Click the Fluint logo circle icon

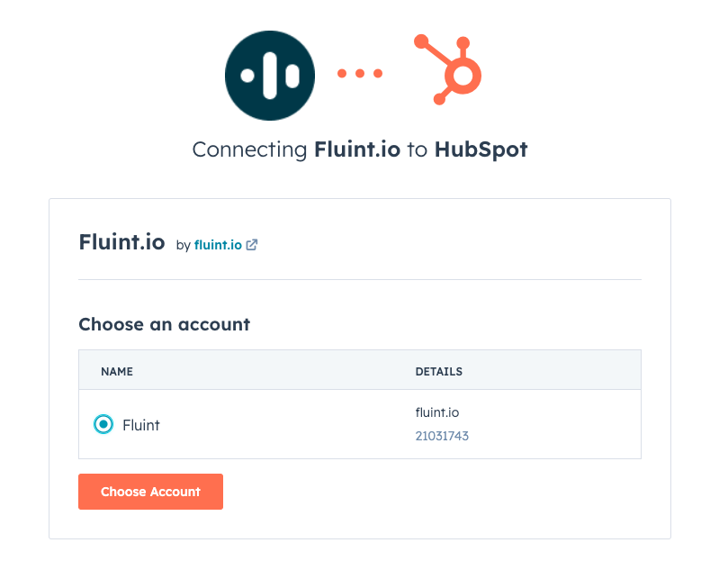[x=270, y=76]
